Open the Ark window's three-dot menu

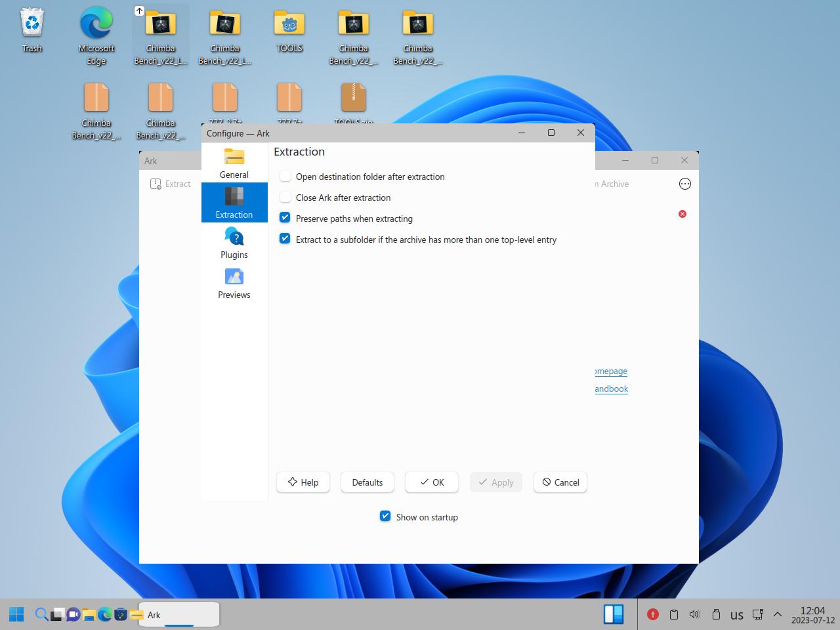(685, 184)
